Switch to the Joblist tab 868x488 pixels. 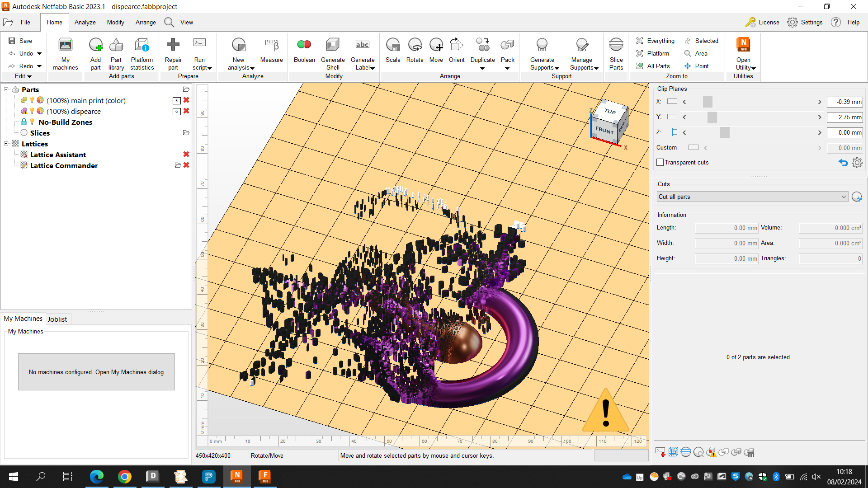pos(57,319)
